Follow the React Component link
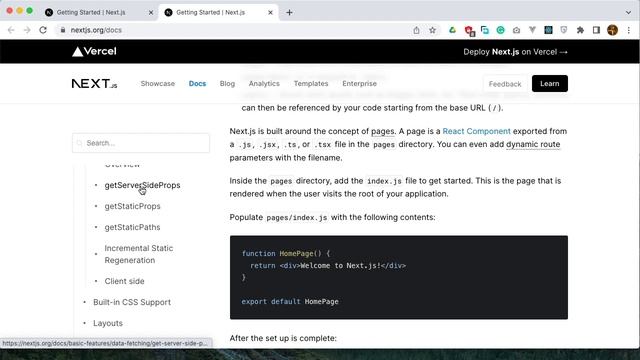 tap(476, 131)
